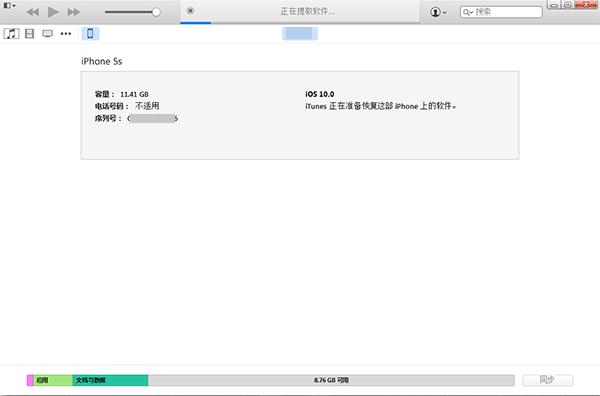Click the search input field
This screenshot has height=396, width=600.
(501, 12)
